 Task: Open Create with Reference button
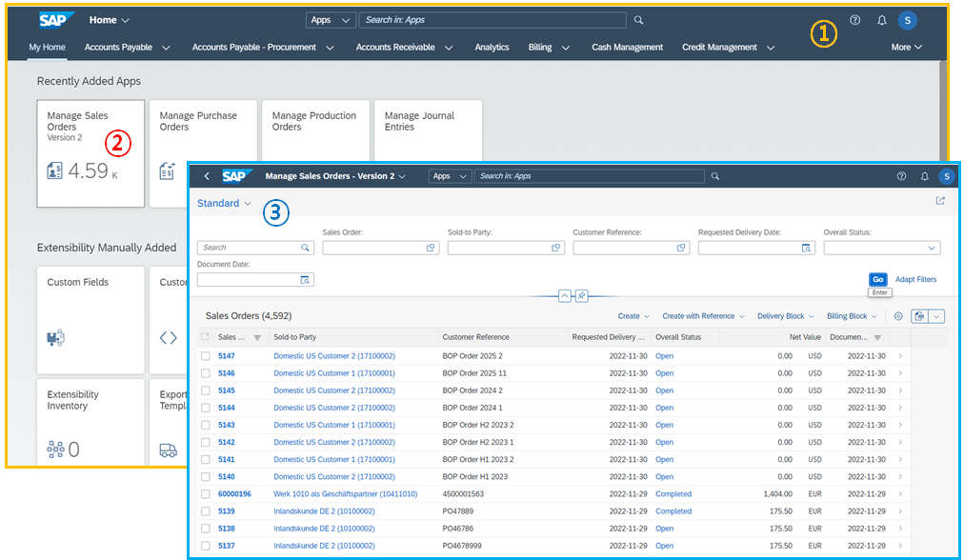point(703,316)
